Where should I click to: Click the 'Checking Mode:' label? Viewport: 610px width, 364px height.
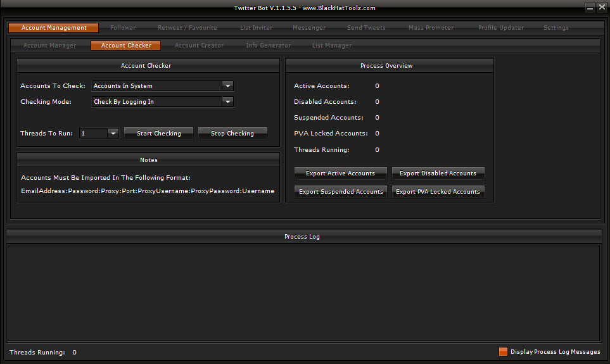(46, 102)
